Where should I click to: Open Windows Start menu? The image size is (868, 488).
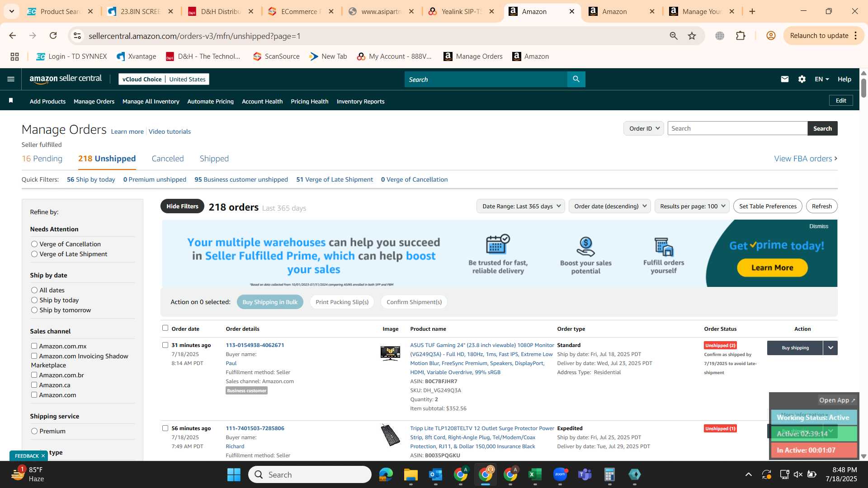pos(234,474)
